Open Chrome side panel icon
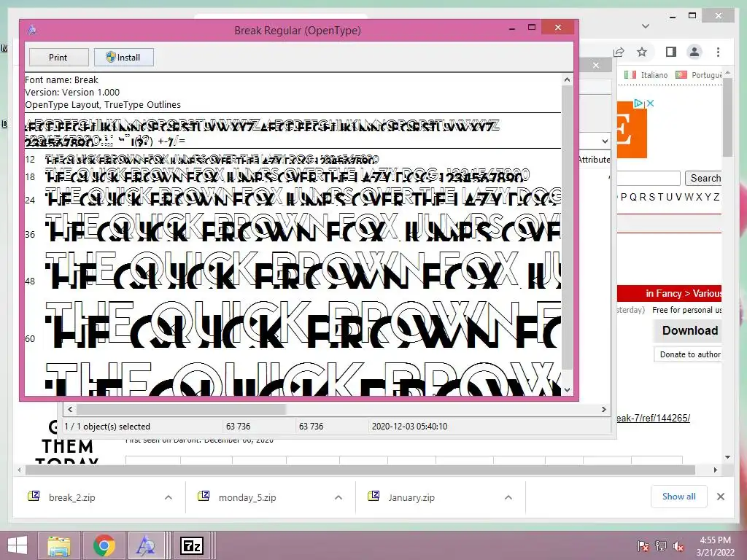Image resolution: width=747 pixels, height=560 pixels. coord(671,52)
